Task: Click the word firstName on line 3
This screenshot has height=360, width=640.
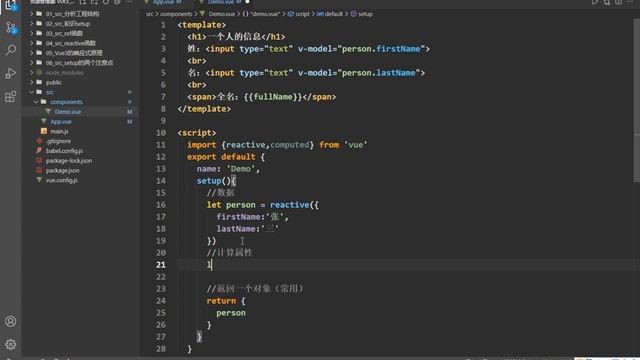Action: (398, 49)
